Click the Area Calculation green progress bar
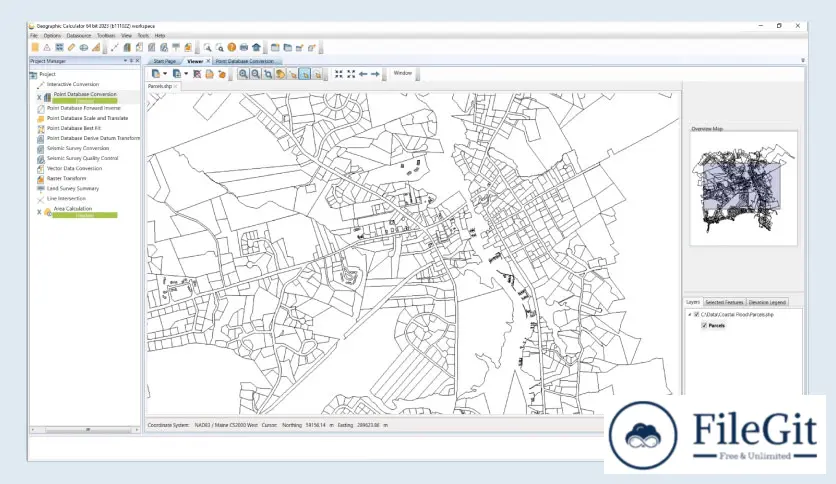 [x=85, y=215]
